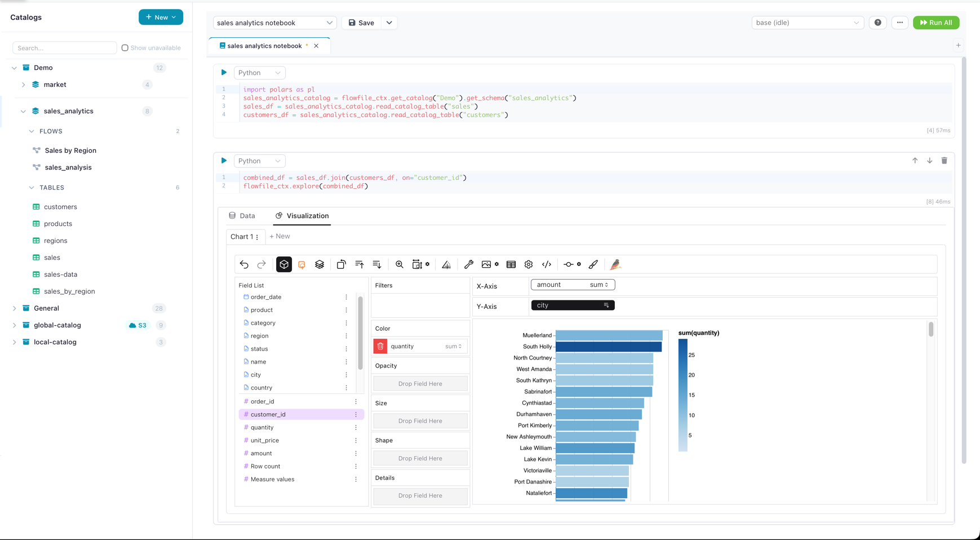
Task: Open the sales_by_region table
Action: (x=69, y=291)
